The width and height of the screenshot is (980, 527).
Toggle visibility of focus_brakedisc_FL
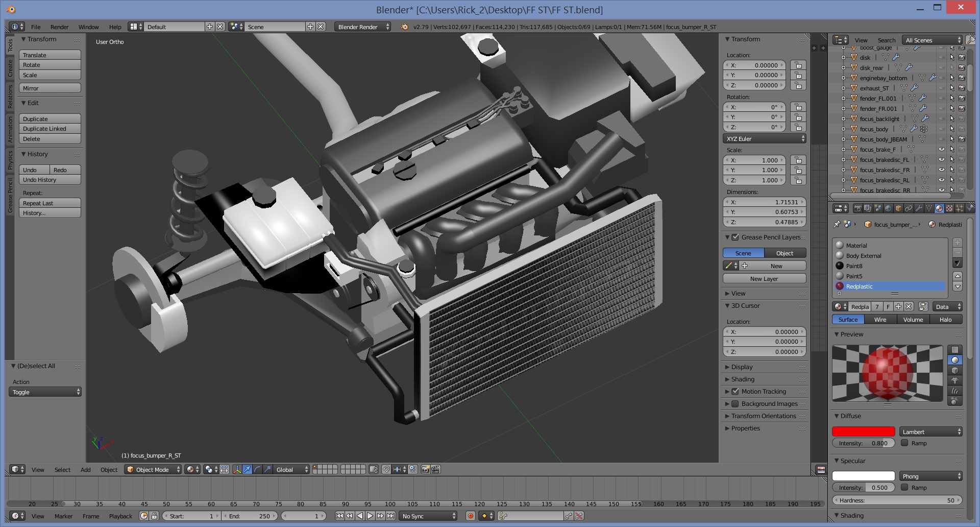pos(942,159)
